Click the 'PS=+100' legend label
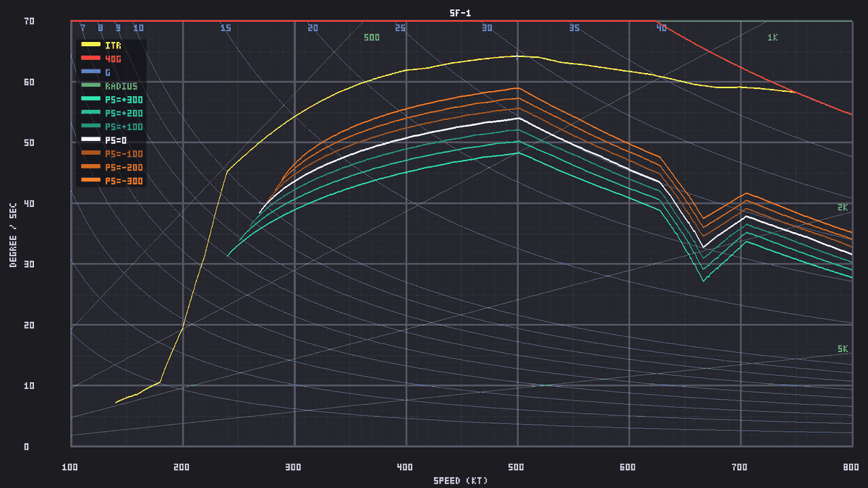The height and width of the screenshot is (488, 868). (124, 127)
